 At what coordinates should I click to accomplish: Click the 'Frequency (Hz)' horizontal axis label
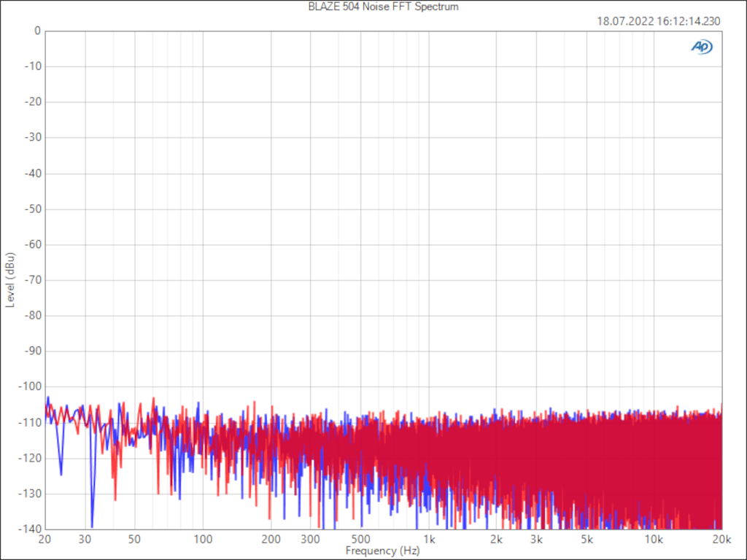coord(382,551)
